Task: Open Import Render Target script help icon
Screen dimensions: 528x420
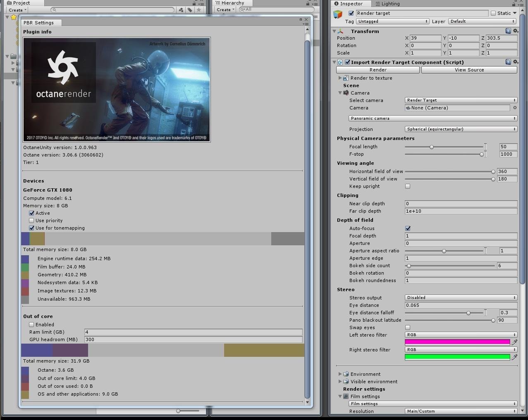Action: (508, 62)
